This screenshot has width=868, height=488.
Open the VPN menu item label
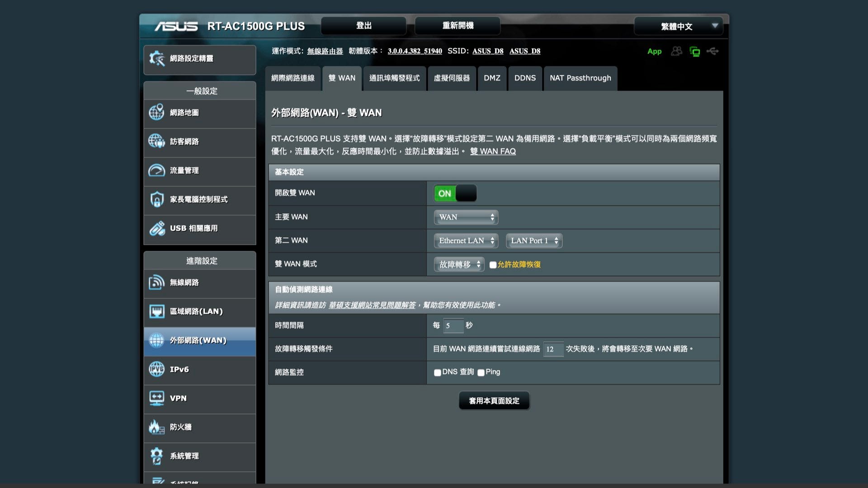(x=178, y=398)
